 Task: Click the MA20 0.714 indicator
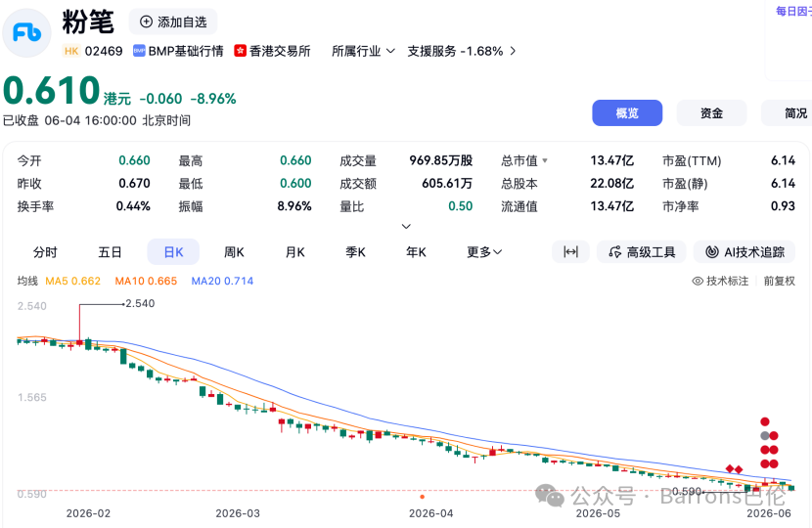point(222,281)
